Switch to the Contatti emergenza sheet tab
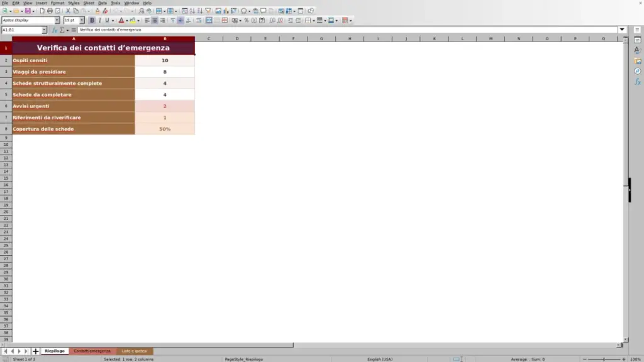 tap(92, 351)
